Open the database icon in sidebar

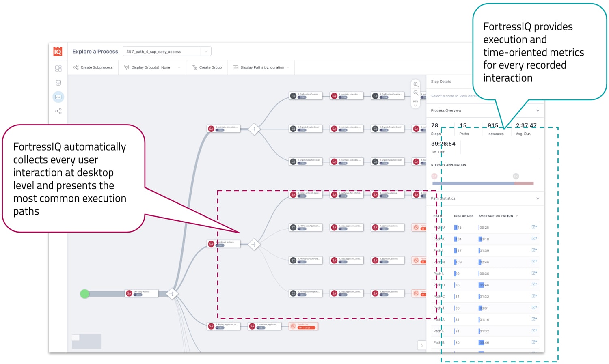click(x=58, y=83)
